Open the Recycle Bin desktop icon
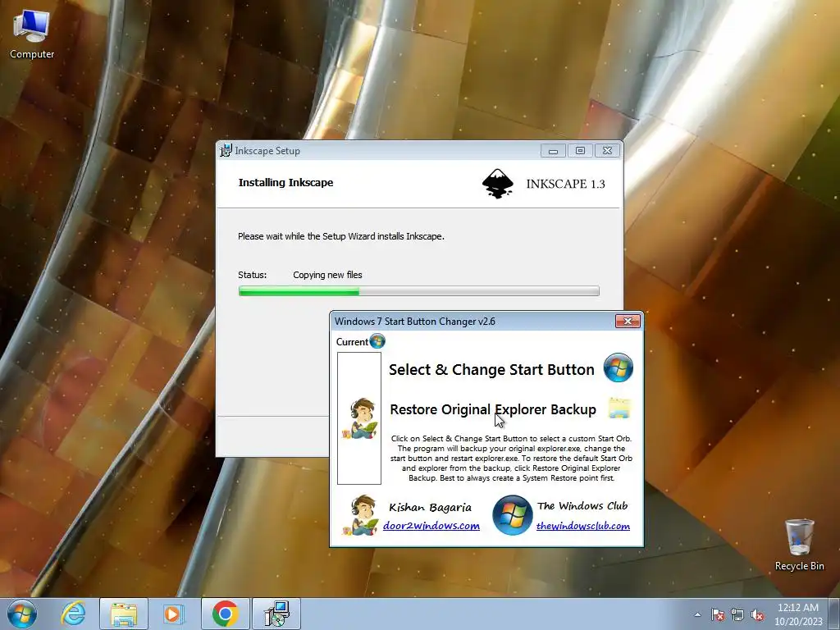This screenshot has height=630, width=840. point(799,545)
